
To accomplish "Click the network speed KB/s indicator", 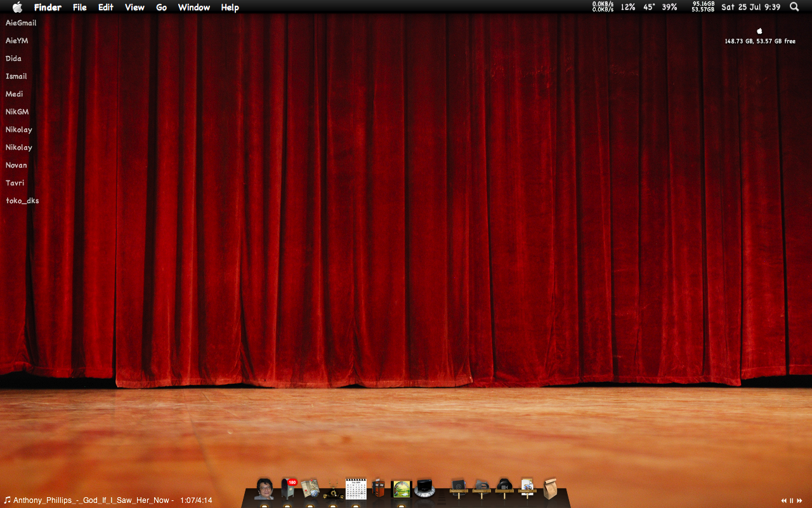I will coord(603,7).
